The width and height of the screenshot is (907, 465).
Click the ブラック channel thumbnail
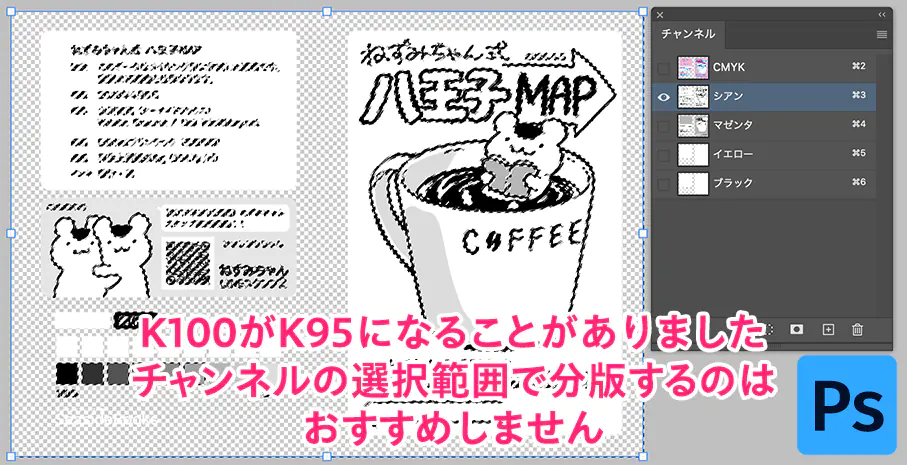(692, 184)
